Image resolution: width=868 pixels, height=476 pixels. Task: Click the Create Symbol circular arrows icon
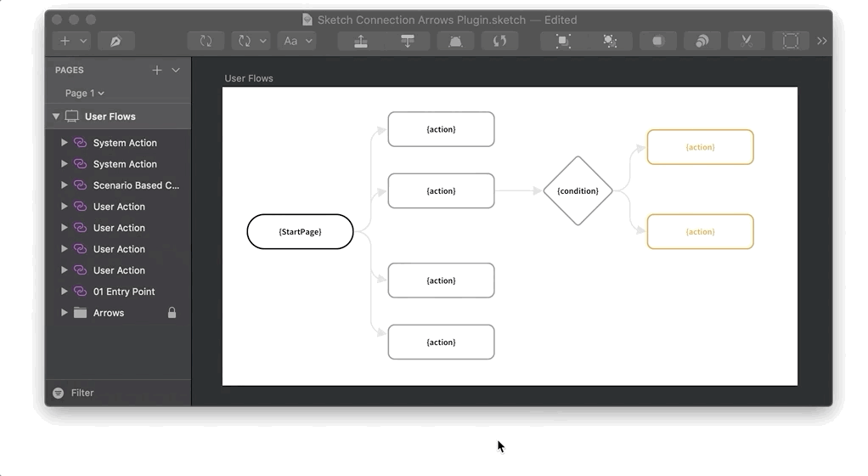point(206,41)
